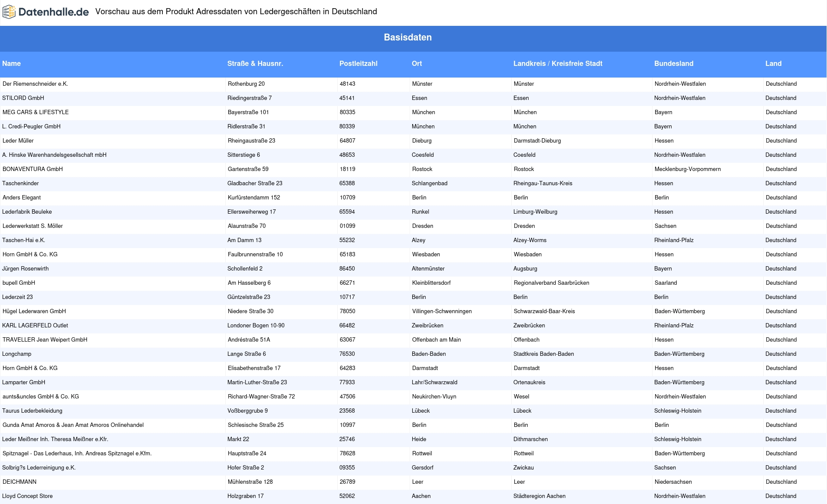
Task: Click the Bundesland column header
Action: point(674,63)
